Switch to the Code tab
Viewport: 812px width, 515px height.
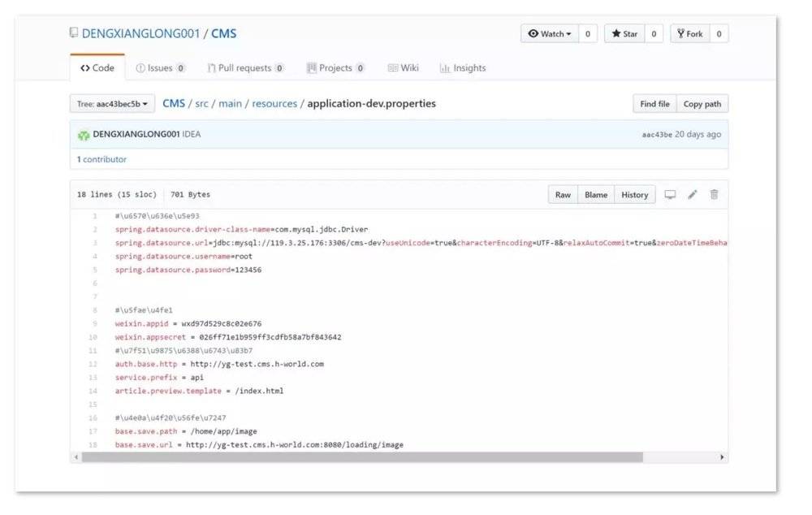click(97, 68)
